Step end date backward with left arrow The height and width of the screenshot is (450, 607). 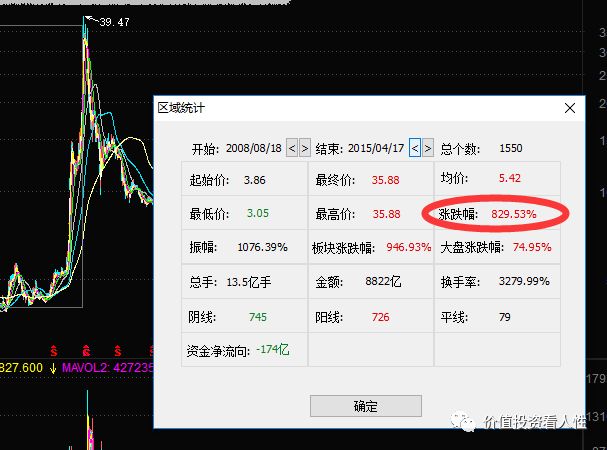coord(415,148)
